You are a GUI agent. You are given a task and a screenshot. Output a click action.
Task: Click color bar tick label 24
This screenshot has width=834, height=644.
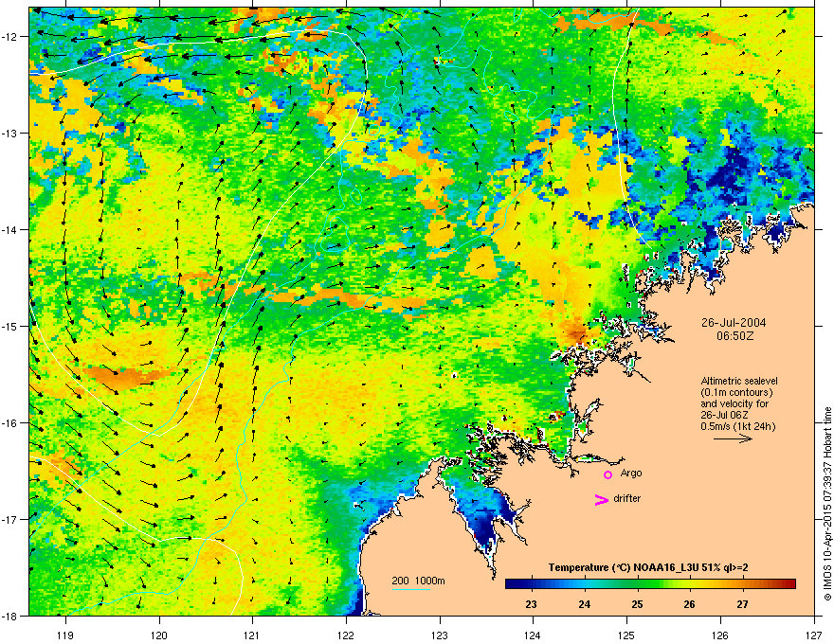[584, 604]
